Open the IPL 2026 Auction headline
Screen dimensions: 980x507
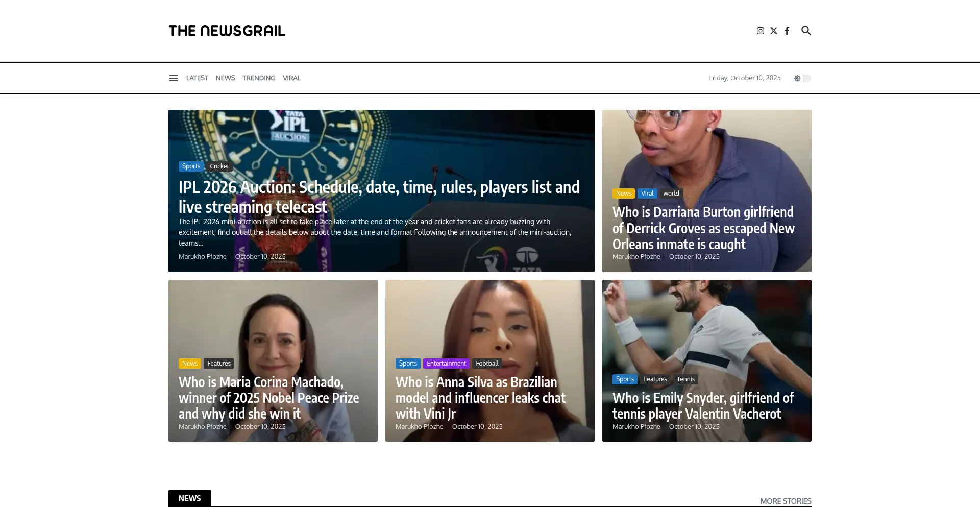379,197
